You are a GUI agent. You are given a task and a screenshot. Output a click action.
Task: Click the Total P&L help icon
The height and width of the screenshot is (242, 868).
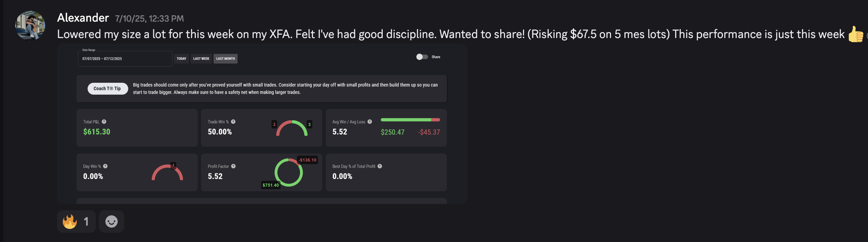point(104,122)
